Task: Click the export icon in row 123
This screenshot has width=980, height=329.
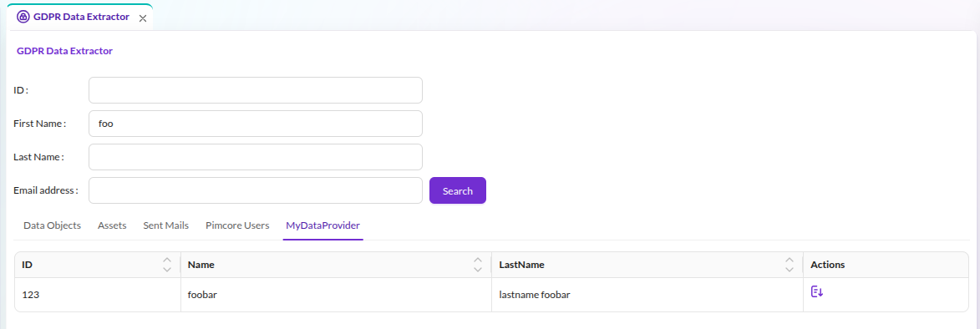Action: click(817, 291)
